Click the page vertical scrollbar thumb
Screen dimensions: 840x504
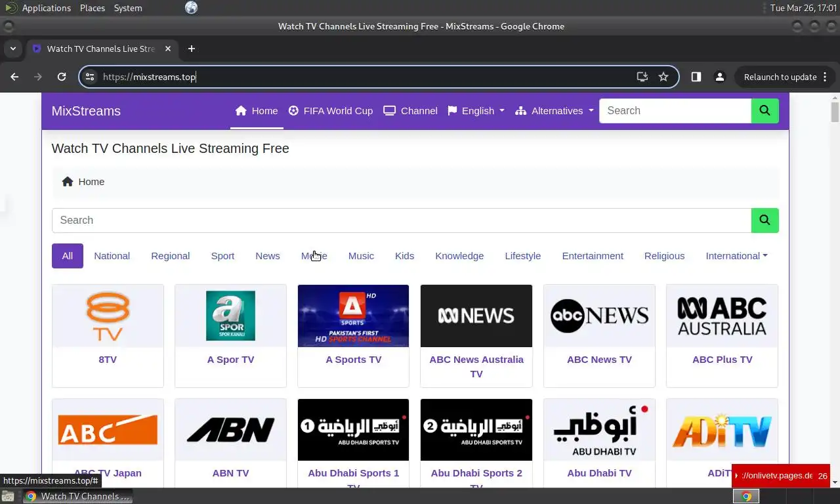[835, 112]
